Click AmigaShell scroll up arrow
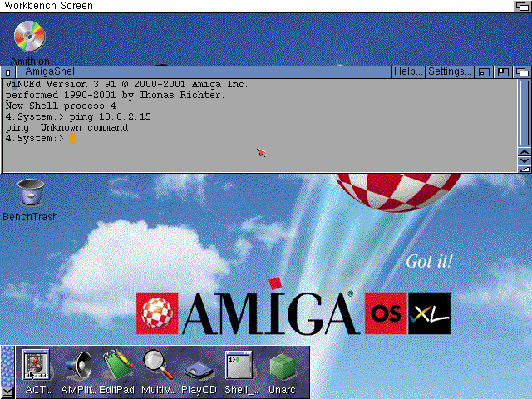The height and width of the screenshot is (399, 532). 525,152
